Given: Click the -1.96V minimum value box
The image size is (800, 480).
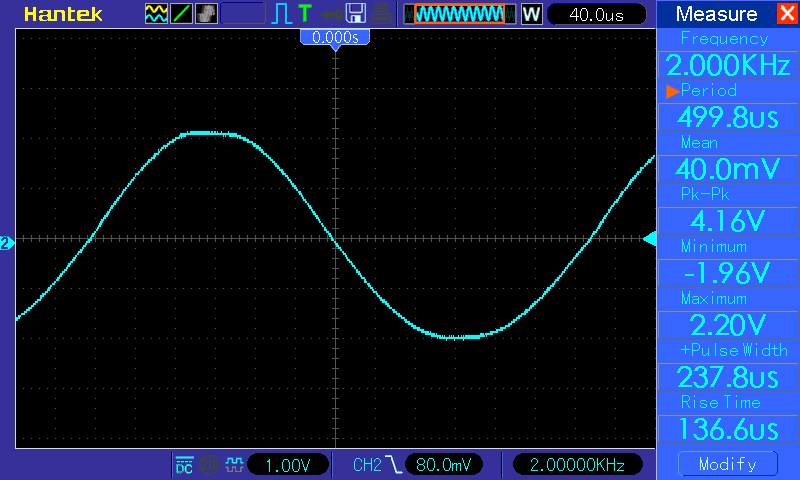Looking at the screenshot, I should (x=728, y=273).
